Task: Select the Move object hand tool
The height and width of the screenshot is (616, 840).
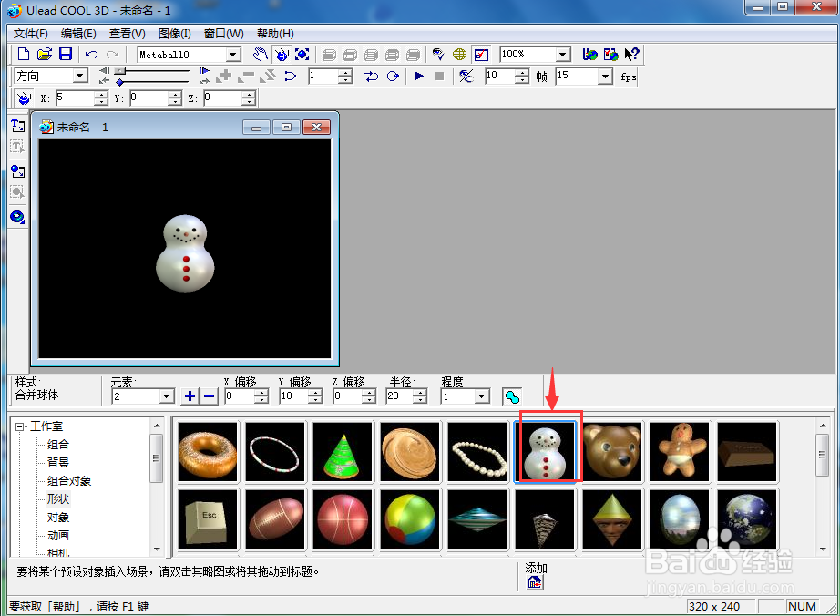Action: tap(261, 54)
